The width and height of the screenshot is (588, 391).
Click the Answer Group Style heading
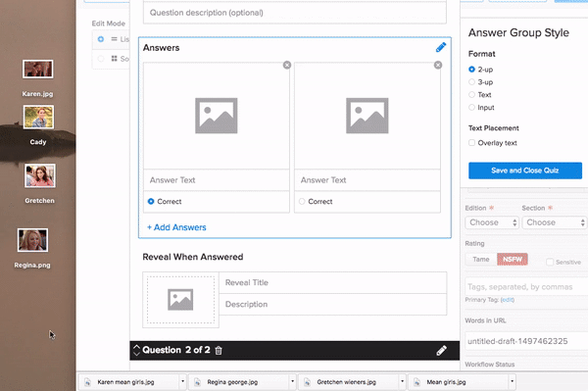tap(518, 33)
